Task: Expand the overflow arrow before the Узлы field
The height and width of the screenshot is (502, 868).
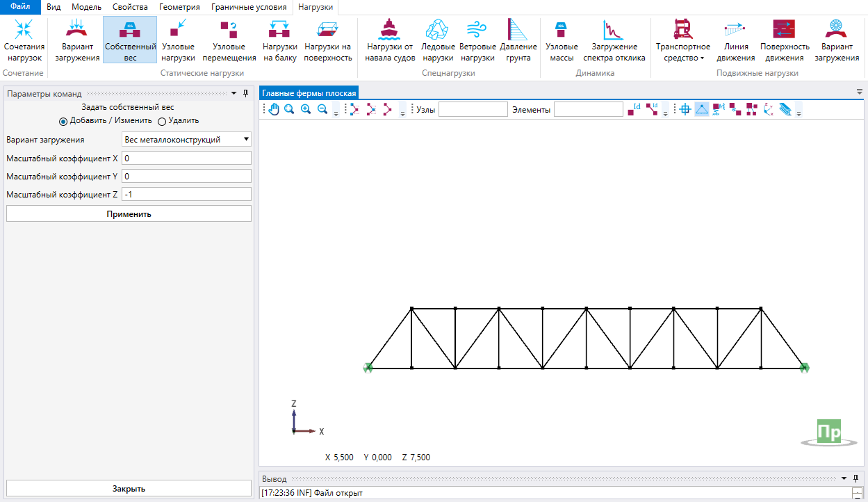Action: 403,111
